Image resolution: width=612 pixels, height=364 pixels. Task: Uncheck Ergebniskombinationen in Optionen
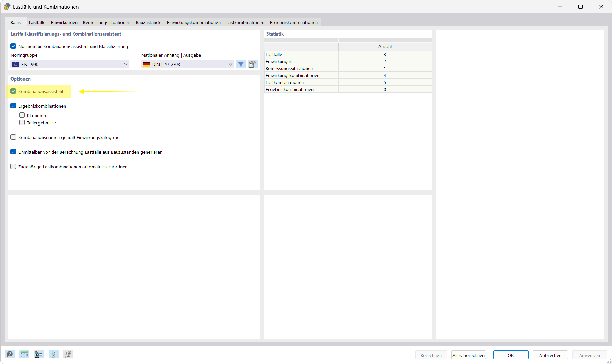pos(13,106)
